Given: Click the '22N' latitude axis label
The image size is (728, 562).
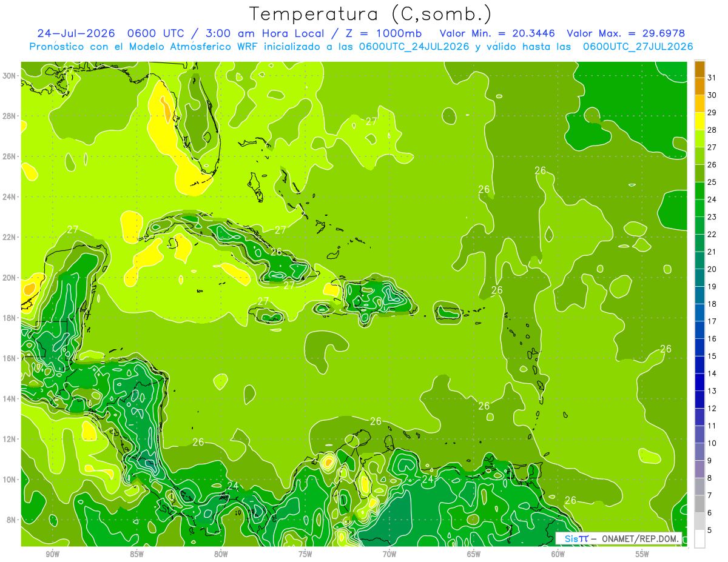Looking at the screenshot, I should [9, 238].
